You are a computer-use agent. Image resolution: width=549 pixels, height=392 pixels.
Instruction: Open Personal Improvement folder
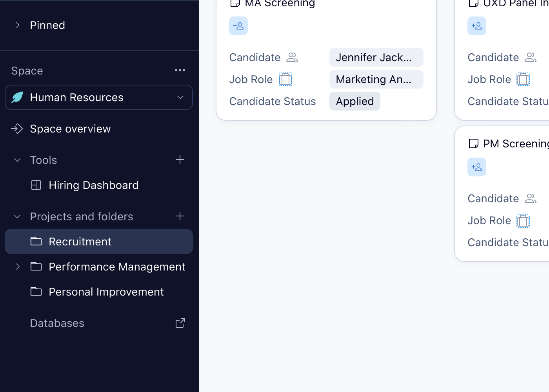pyautogui.click(x=106, y=292)
